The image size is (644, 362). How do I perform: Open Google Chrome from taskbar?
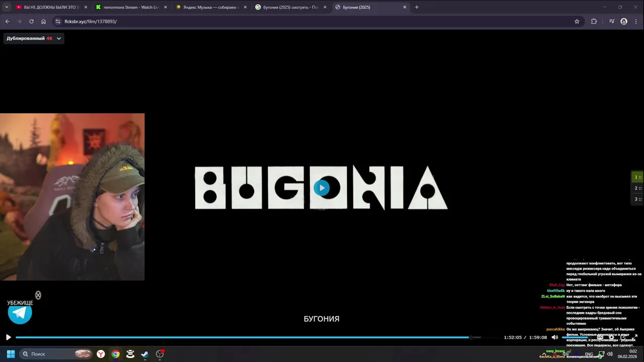click(116, 354)
